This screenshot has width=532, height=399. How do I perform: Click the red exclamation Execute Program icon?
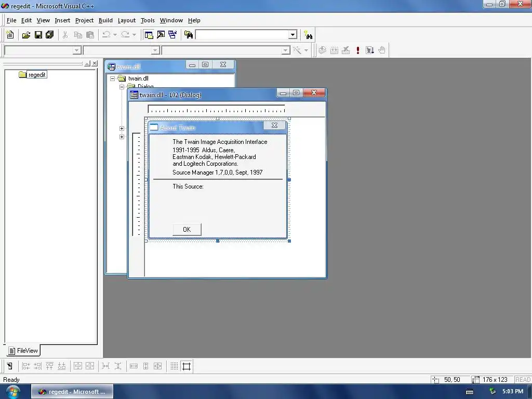[x=357, y=50]
